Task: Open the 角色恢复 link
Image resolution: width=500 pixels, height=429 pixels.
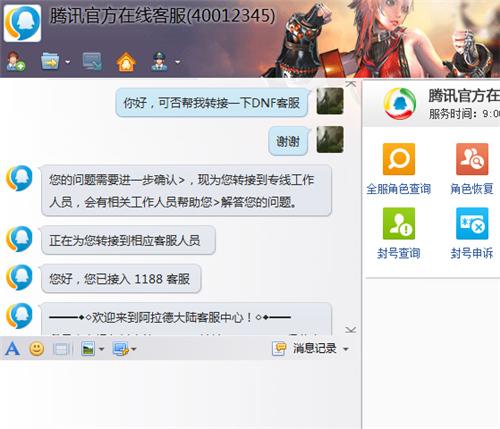Action: click(x=472, y=189)
